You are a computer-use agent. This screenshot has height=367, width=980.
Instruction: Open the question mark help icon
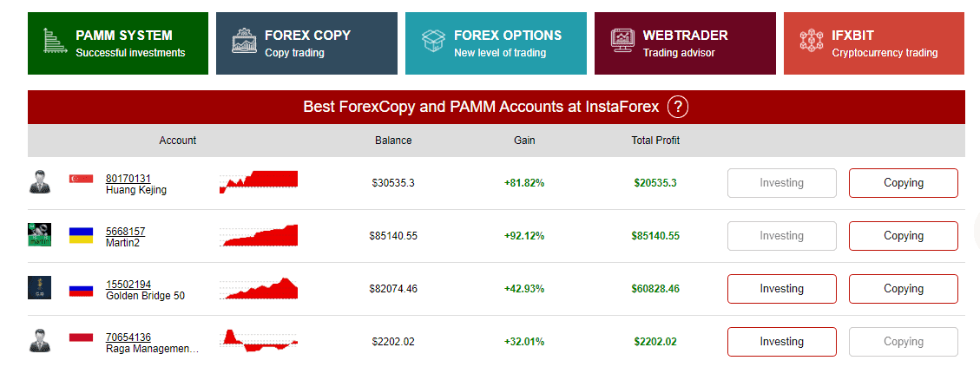pyautogui.click(x=678, y=107)
